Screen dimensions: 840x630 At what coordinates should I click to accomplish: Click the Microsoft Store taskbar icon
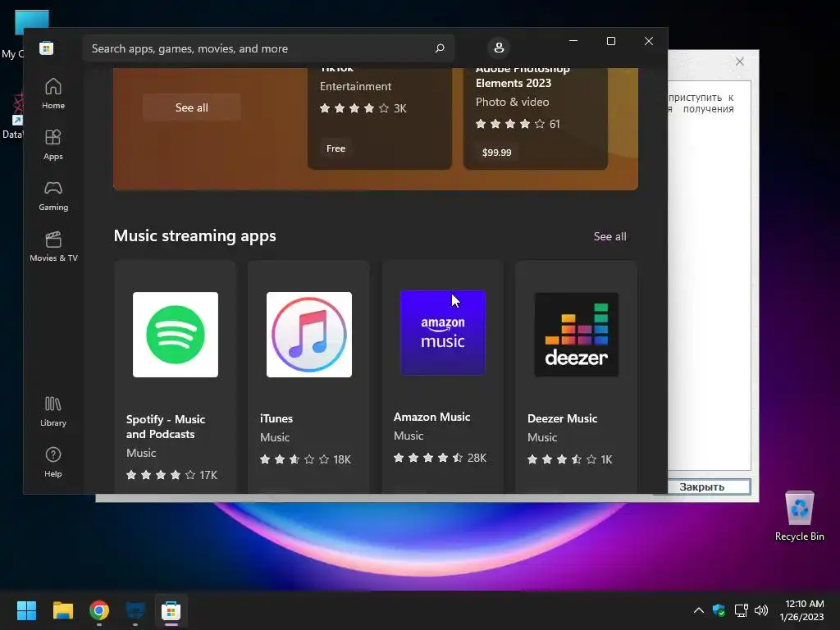(171, 610)
